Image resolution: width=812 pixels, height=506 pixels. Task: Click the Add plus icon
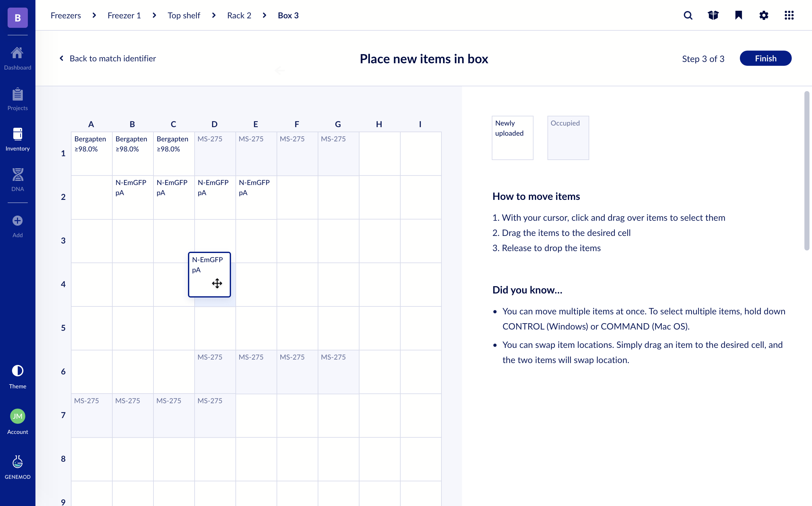coord(17,221)
